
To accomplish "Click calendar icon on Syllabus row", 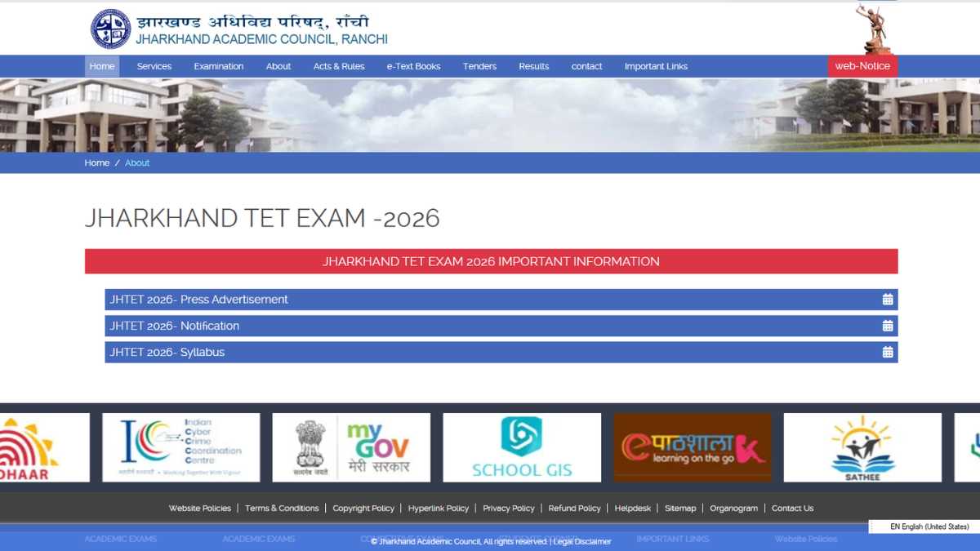I will tap(888, 353).
